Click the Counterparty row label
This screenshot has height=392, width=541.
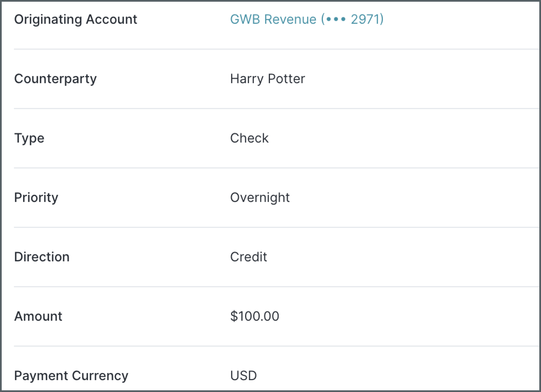coord(55,79)
